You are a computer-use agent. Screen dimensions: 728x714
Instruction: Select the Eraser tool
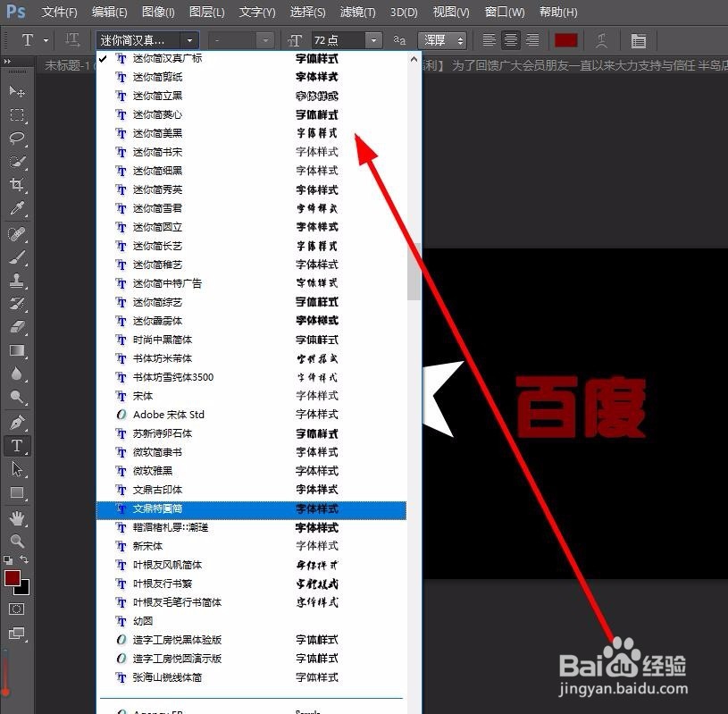click(x=17, y=327)
